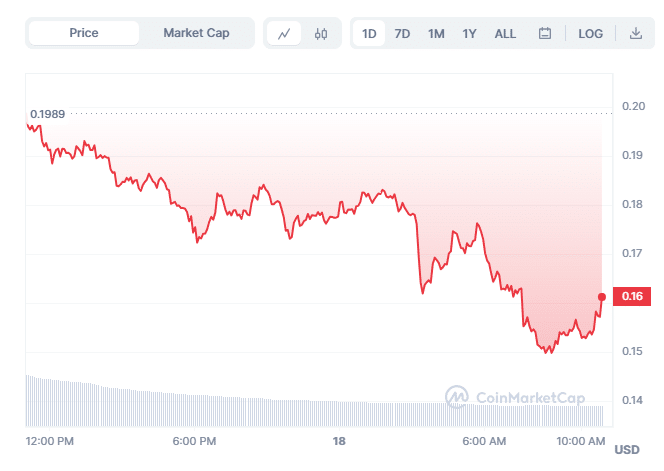This screenshot has height=471, width=664.
Task: Toggle LOG scale on the chart
Action: click(x=590, y=33)
